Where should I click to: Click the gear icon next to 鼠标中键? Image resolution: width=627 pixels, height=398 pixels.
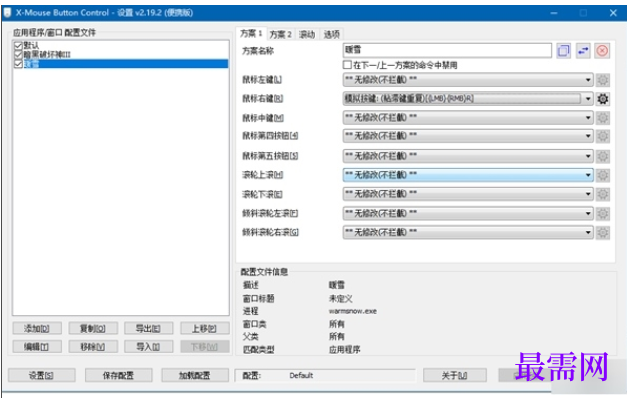point(603,118)
